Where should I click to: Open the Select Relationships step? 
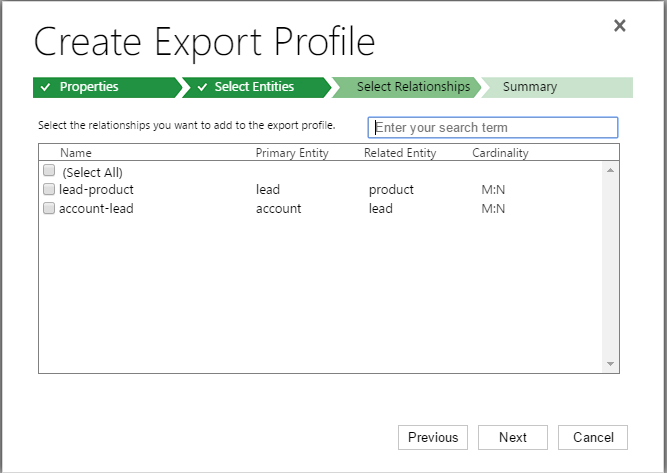(412, 87)
